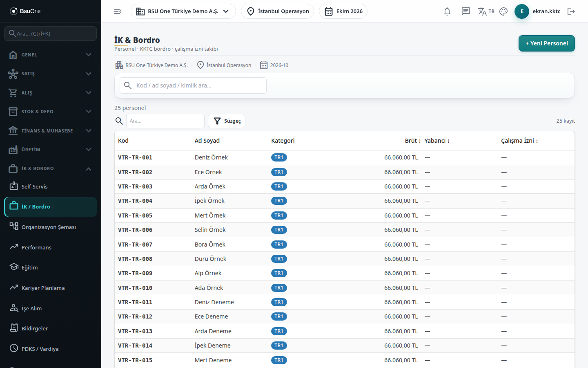Expand the ALIŞ sidebar section
Viewport: 588px width, 368px height.
tap(51, 93)
